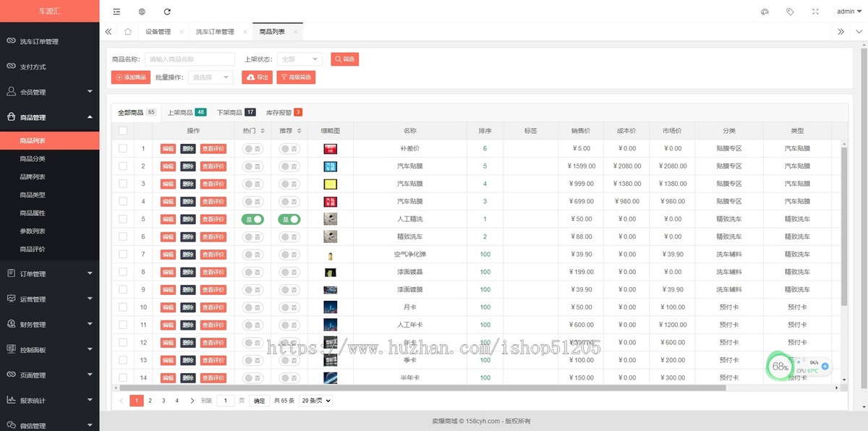
Task: Open the website globe icon in header
Action: point(142,12)
